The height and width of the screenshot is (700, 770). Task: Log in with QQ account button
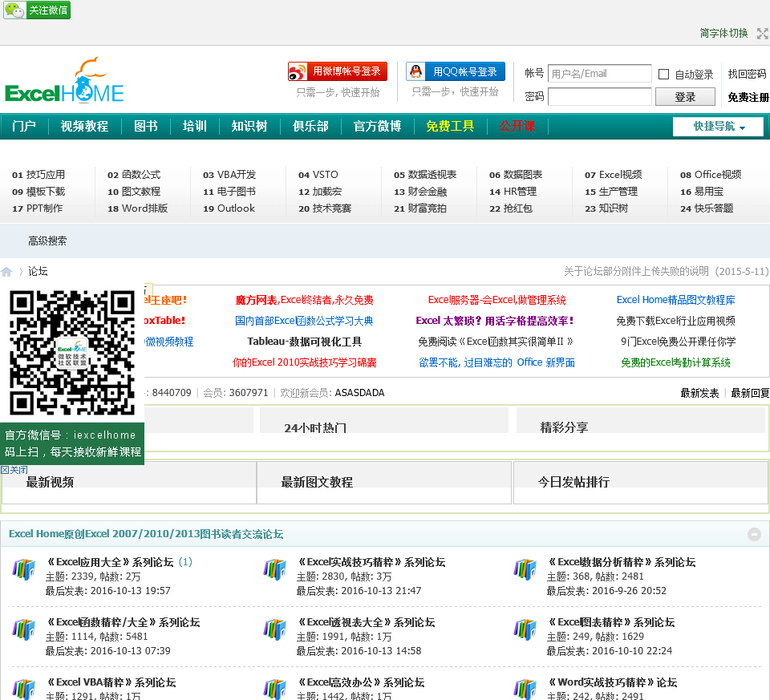pyautogui.click(x=456, y=71)
